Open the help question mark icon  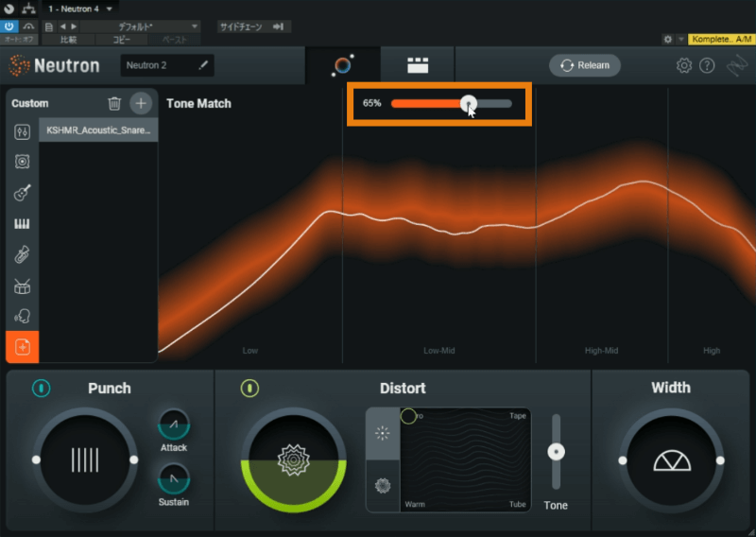[x=707, y=65]
